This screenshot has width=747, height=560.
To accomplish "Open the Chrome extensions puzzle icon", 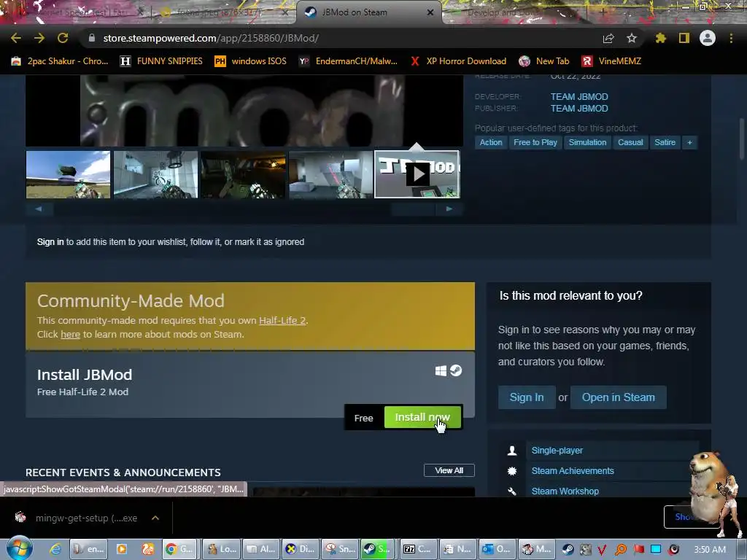I will (x=661, y=38).
